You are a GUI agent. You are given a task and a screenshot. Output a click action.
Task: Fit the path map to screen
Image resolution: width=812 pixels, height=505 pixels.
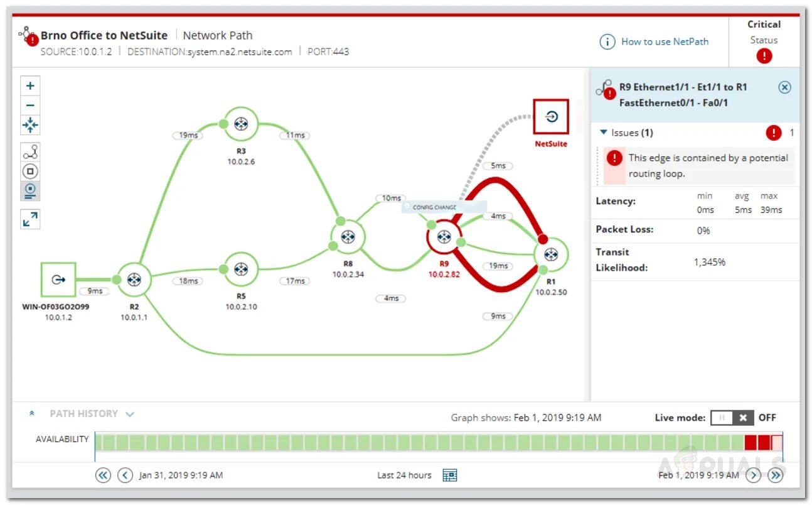point(30,125)
